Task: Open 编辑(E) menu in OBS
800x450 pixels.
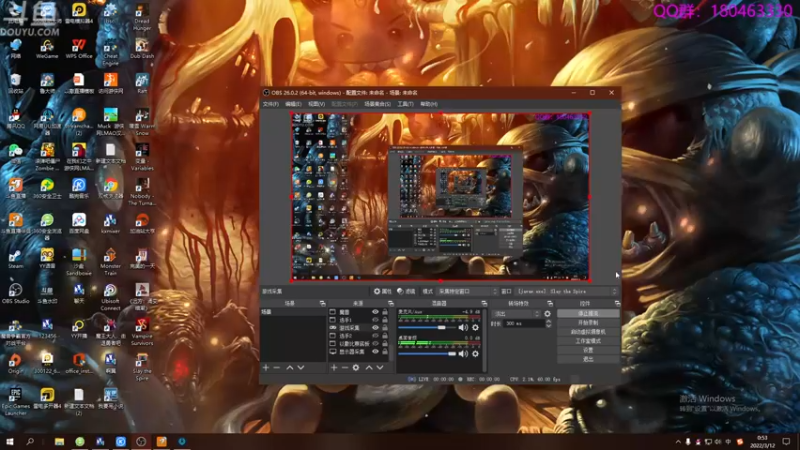Action: click(x=293, y=104)
